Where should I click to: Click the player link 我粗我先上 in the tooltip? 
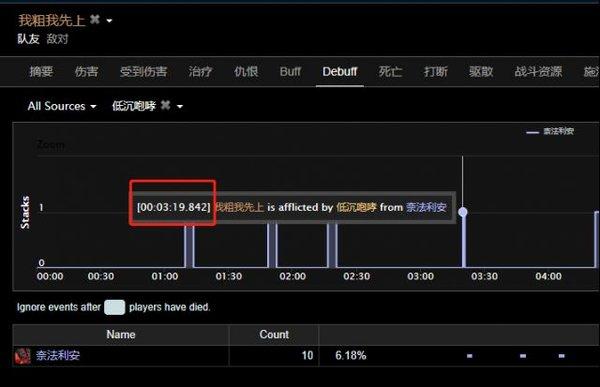(x=240, y=207)
